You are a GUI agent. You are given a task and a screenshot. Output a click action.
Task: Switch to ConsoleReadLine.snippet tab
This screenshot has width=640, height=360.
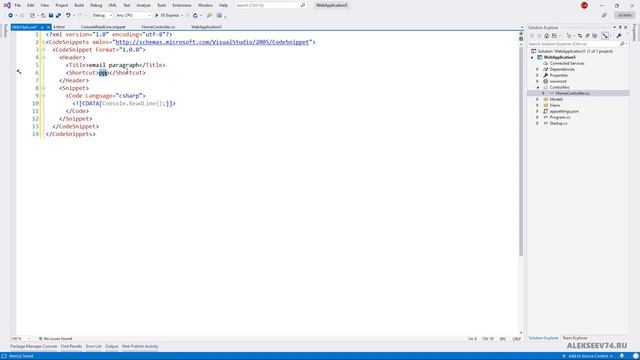click(103, 27)
